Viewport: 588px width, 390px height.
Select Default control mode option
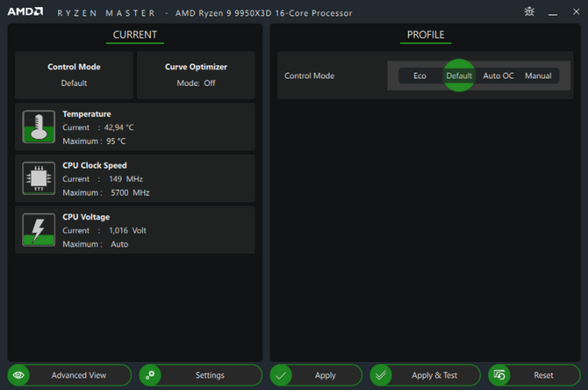click(459, 76)
